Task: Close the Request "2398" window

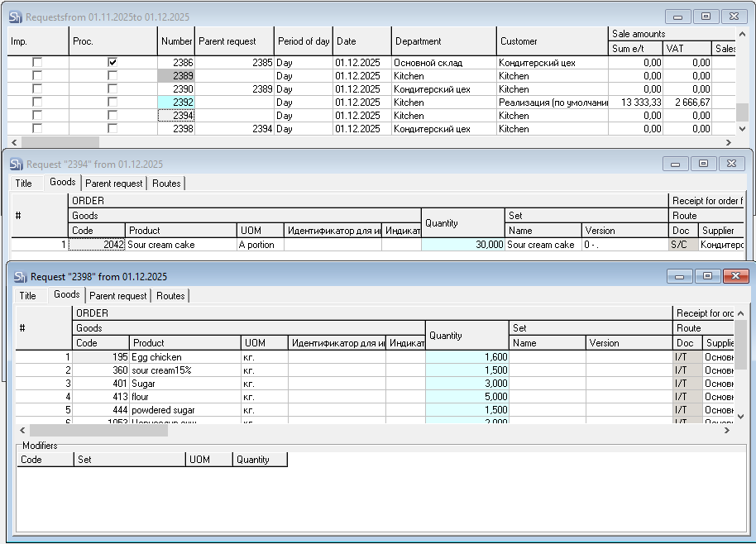Action: 734,276
